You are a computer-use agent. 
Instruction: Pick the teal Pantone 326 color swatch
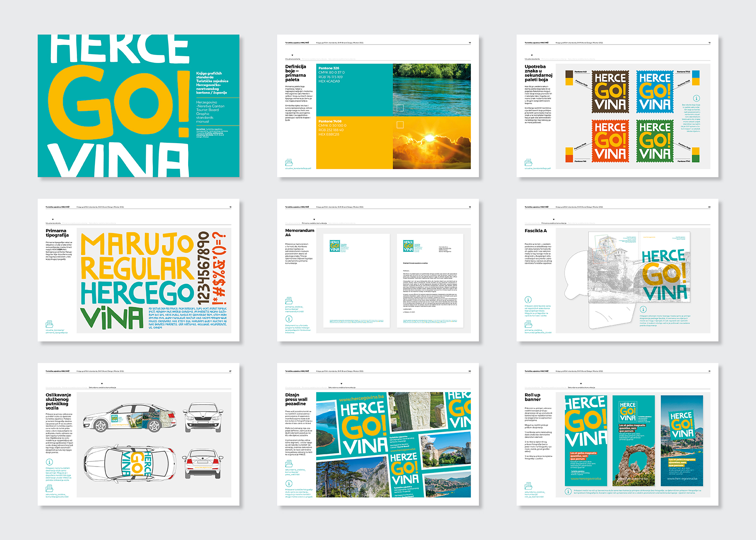(x=354, y=90)
